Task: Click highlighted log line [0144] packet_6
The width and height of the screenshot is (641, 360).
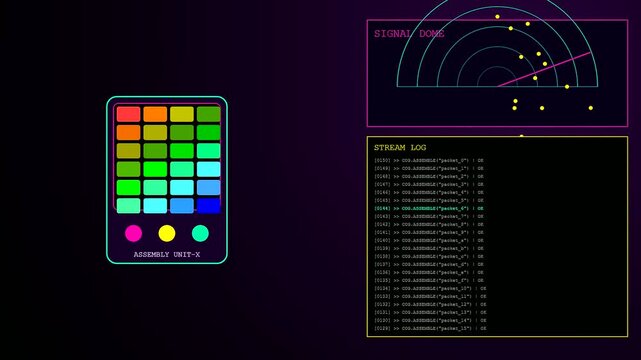Action: [x=429, y=208]
